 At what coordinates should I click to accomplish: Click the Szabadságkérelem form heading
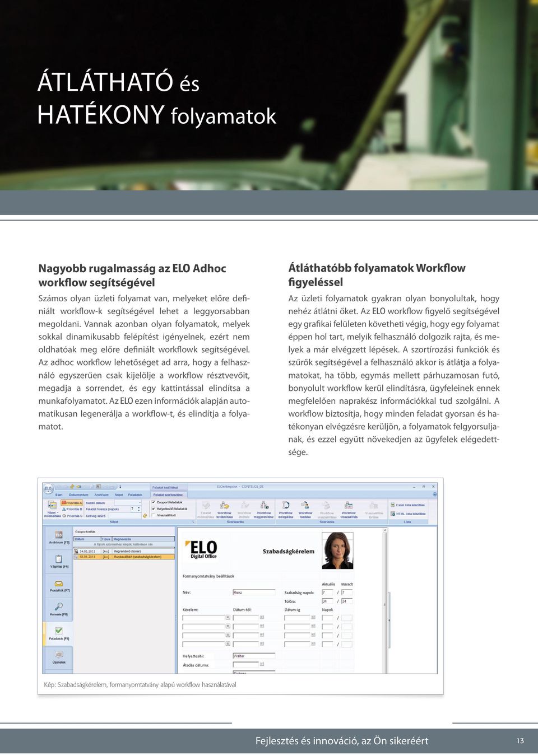(289, 552)
